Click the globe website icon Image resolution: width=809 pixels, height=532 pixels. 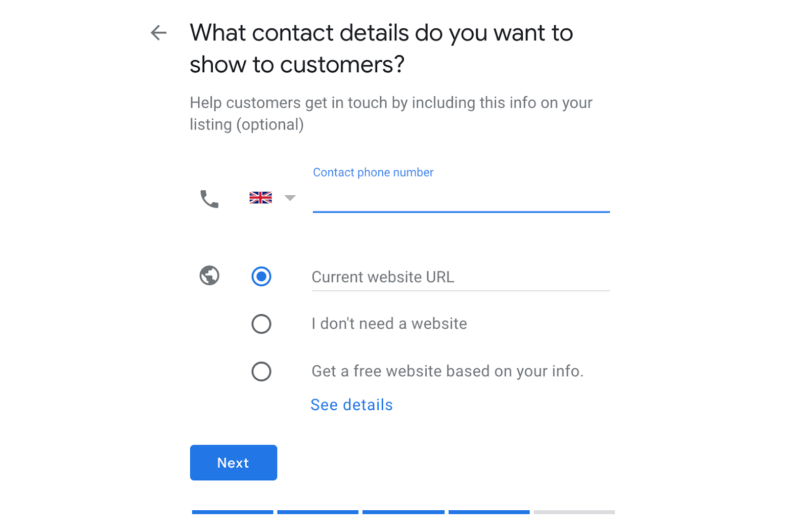(x=209, y=276)
